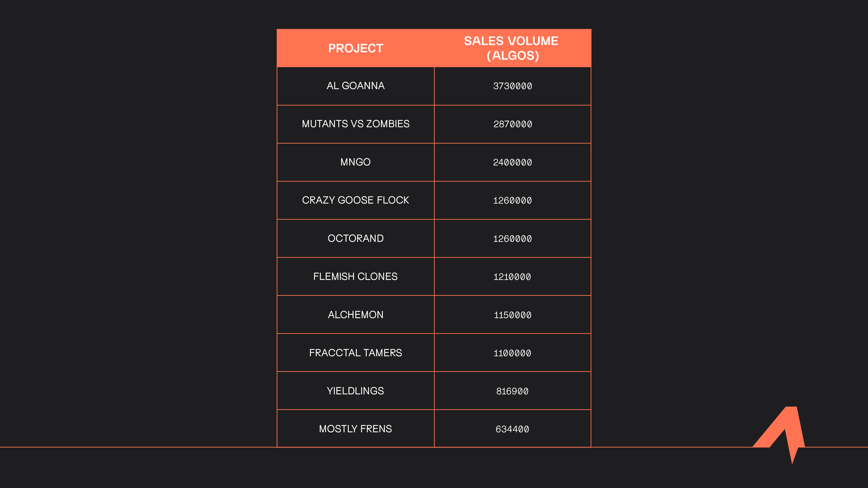The width and height of the screenshot is (868, 488).
Task: Select the CRAZY GOOSE FLOCK row label
Action: (x=355, y=200)
